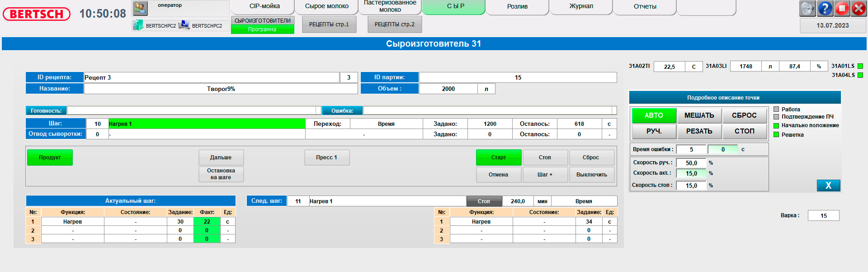Click the red X exit icon
The height and width of the screenshot is (272, 868).
click(x=859, y=8)
